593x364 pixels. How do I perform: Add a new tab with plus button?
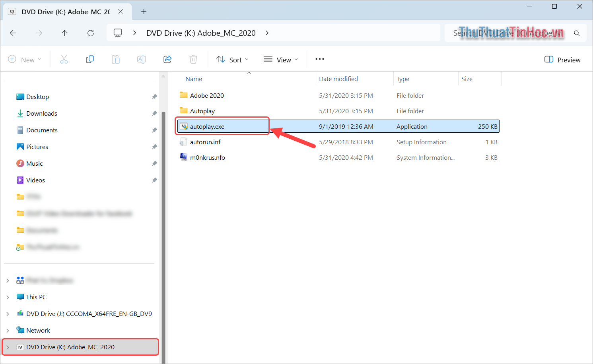(x=144, y=12)
